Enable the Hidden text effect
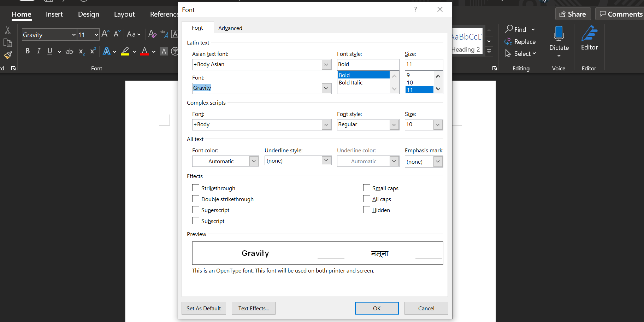 click(x=367, y=210)
